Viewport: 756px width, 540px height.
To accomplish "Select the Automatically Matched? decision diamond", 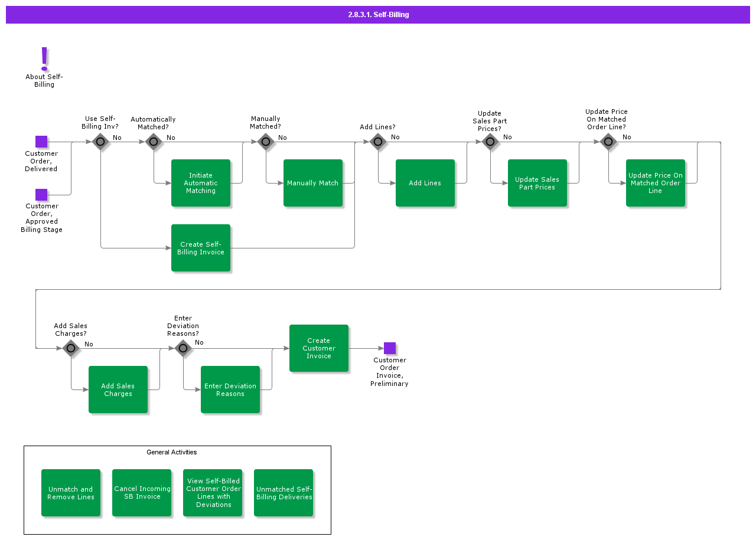I will 154,142.
